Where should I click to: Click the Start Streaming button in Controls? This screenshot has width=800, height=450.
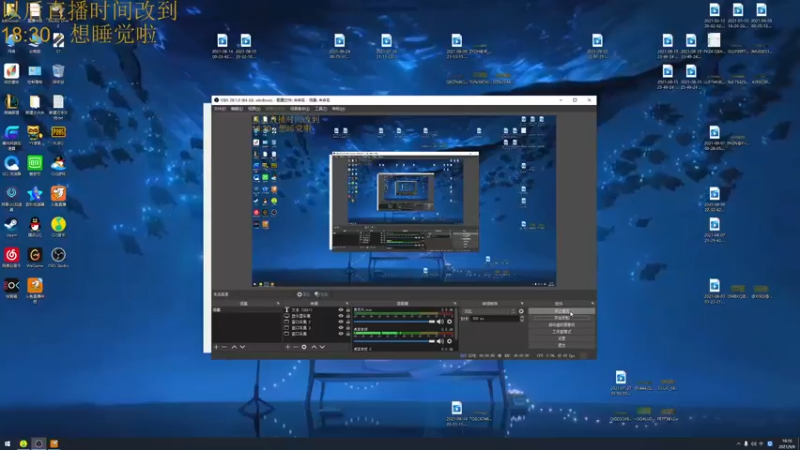561,311
